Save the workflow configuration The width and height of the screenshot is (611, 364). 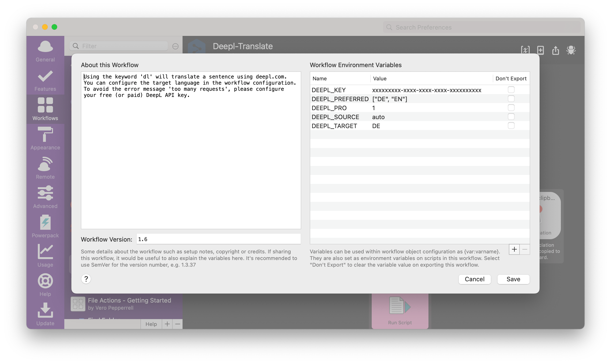(513, 279)
